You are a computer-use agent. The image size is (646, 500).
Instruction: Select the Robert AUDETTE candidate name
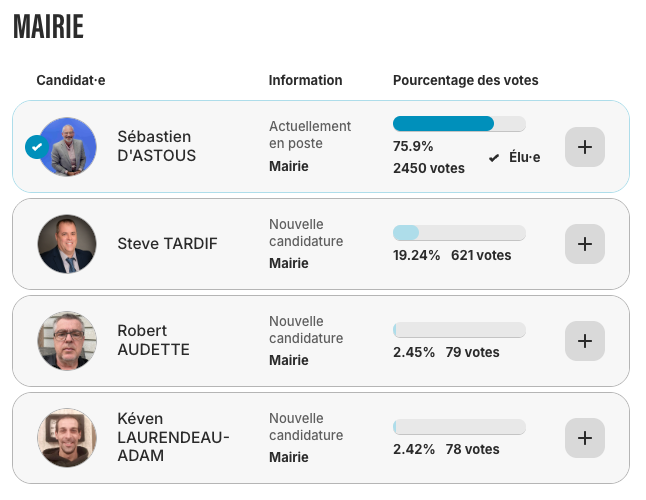(x=153, y=340)
